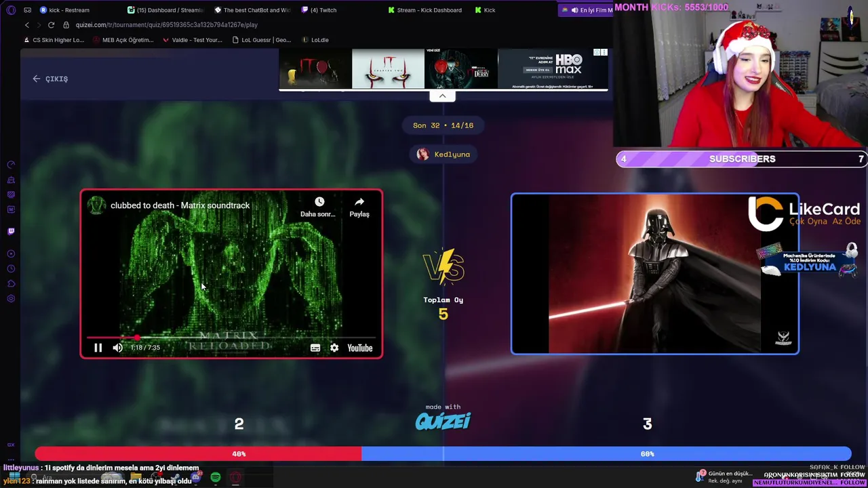Open the LoLdle bookmark
The height and width of the screenshot is (488, 868).
(315, 40)
